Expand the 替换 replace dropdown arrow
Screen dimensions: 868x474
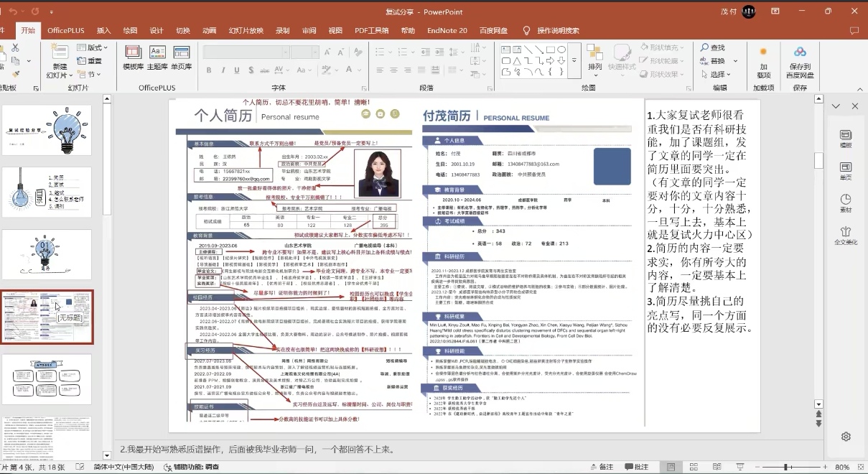(734, 61)
